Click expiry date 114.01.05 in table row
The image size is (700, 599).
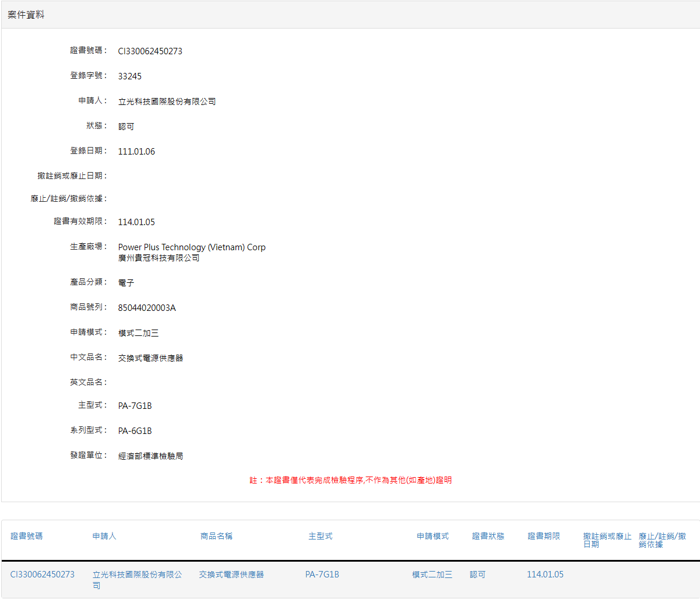point(545,575)
